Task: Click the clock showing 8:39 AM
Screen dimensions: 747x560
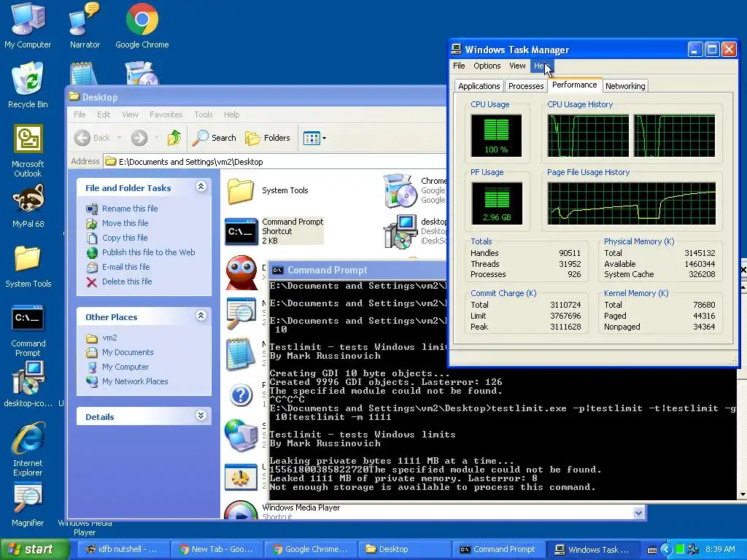Action: [x=720, y=549]
